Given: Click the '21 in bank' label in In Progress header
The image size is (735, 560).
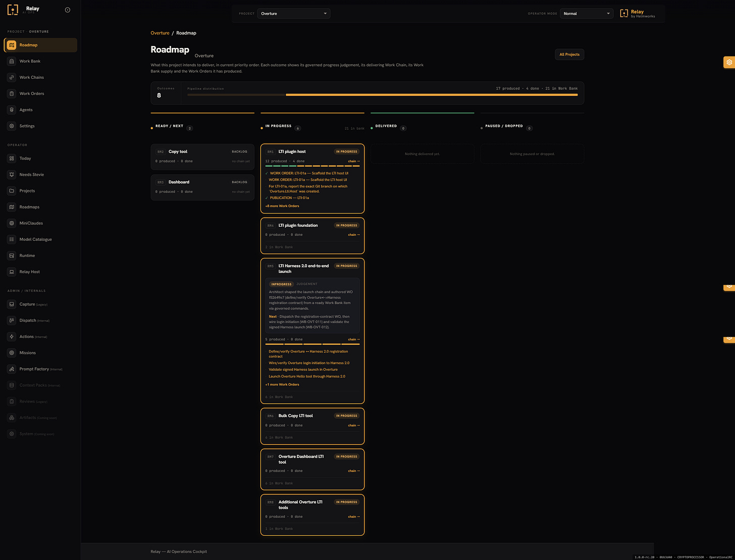Looking at the screenshot, I should [354, 128].
